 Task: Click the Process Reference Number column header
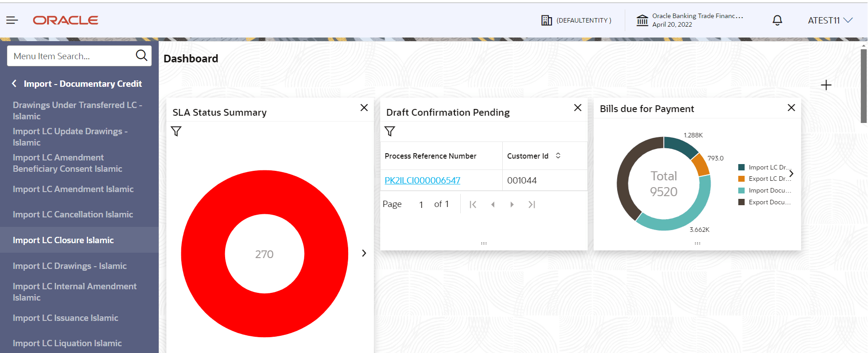point(430,156)
